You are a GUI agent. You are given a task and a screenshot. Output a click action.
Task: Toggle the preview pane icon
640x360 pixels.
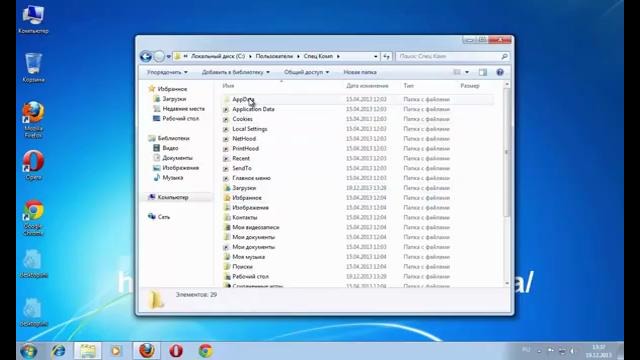(x=483, y=72)
